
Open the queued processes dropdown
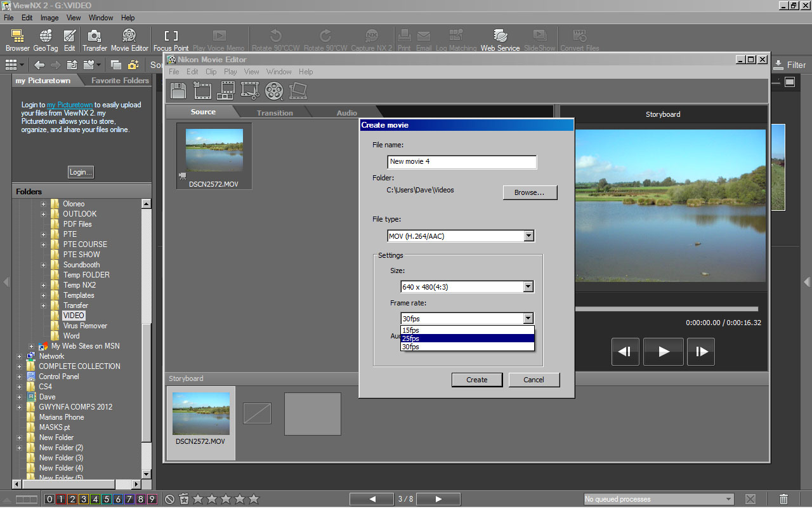click(x=659, y=499)
